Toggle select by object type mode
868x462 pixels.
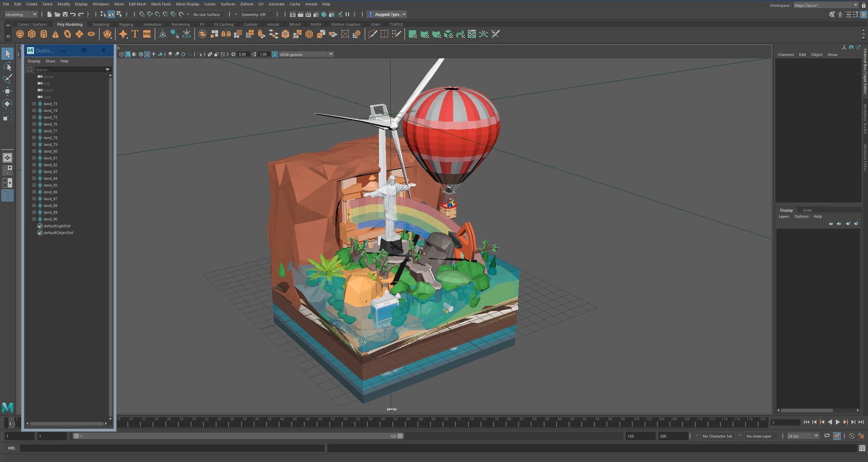(x=111, y=14)
